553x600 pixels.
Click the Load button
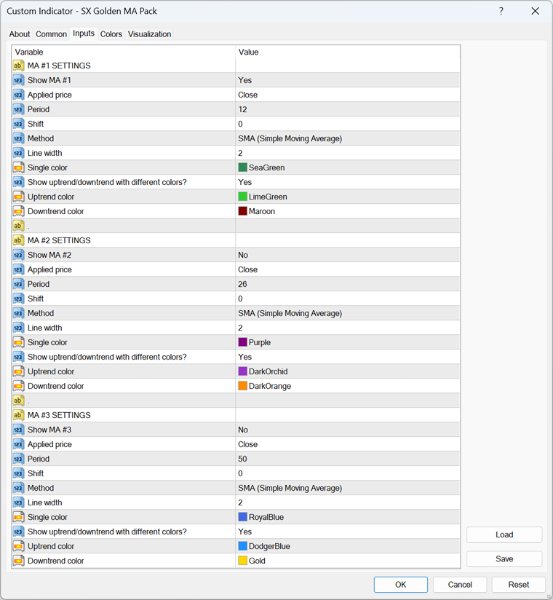504,535
